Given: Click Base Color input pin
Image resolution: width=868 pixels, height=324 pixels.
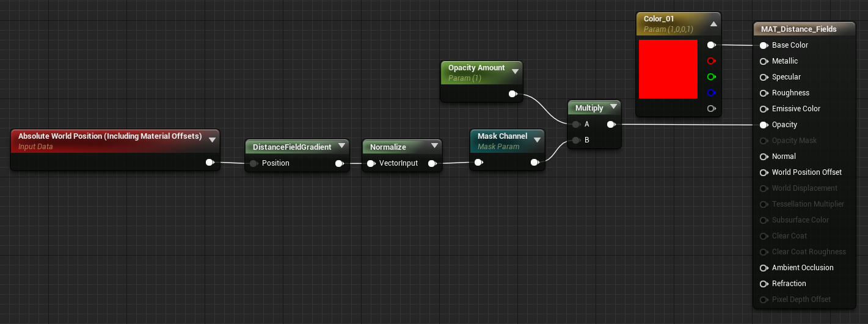Looking at the screenshot, I should tap(764, 45).
